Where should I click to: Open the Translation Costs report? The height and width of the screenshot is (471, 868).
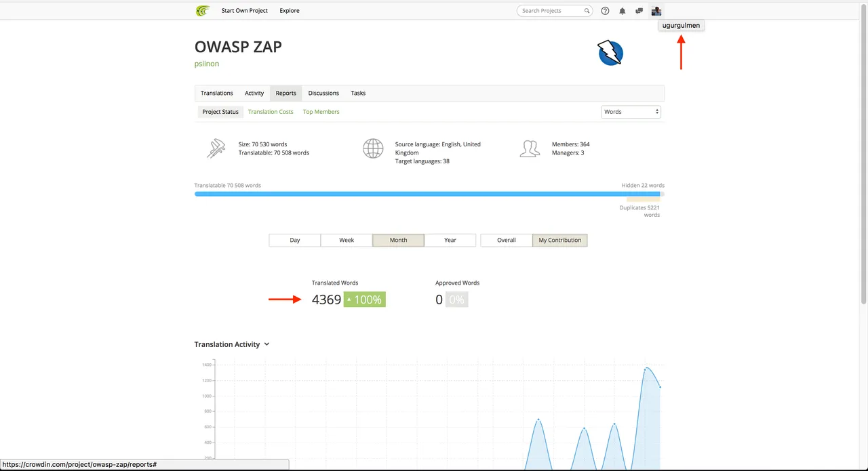click(x=271, y=112)
